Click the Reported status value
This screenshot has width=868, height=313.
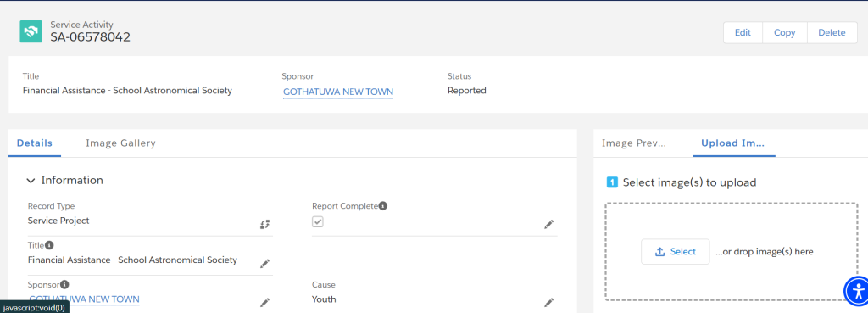pyautogui.click(x=467, y=90)
